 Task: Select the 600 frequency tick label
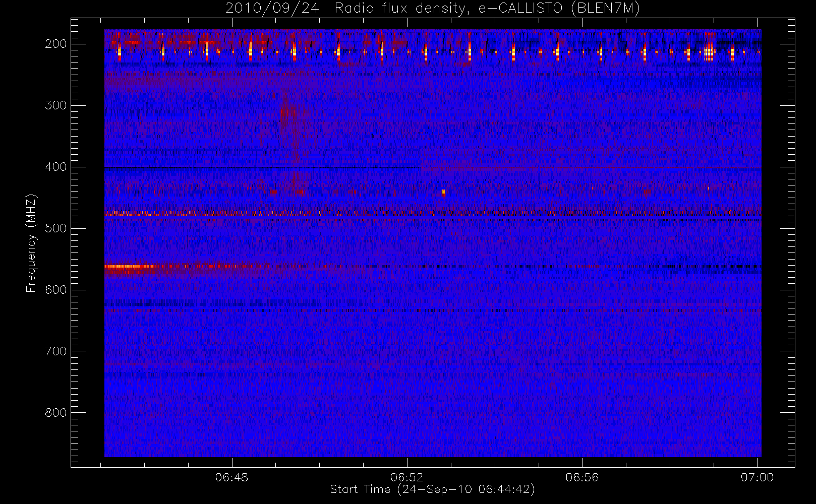(x=55, y=290)
